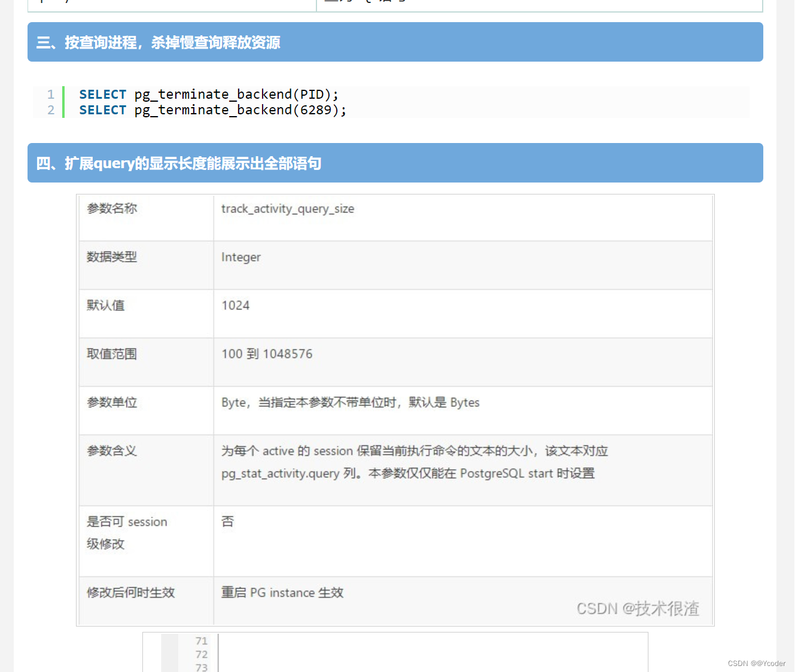Click the 是否可 session 级修改 cell

coord(127,532)
